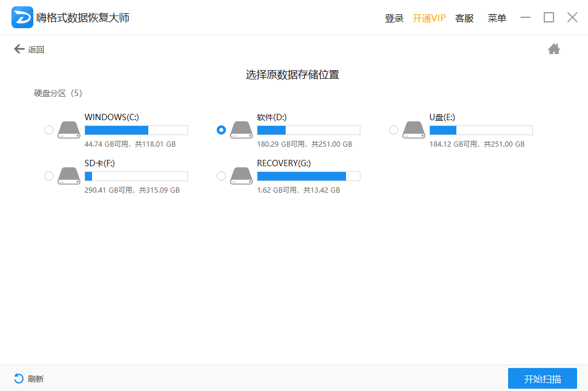
Task: Click the U盘(E:) drive name
Action: pos(442,117)
